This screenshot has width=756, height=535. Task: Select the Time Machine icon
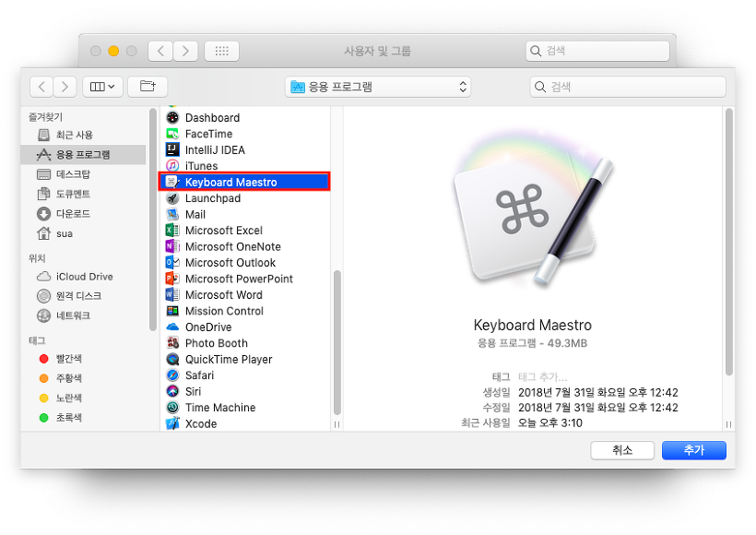point(172,407)
